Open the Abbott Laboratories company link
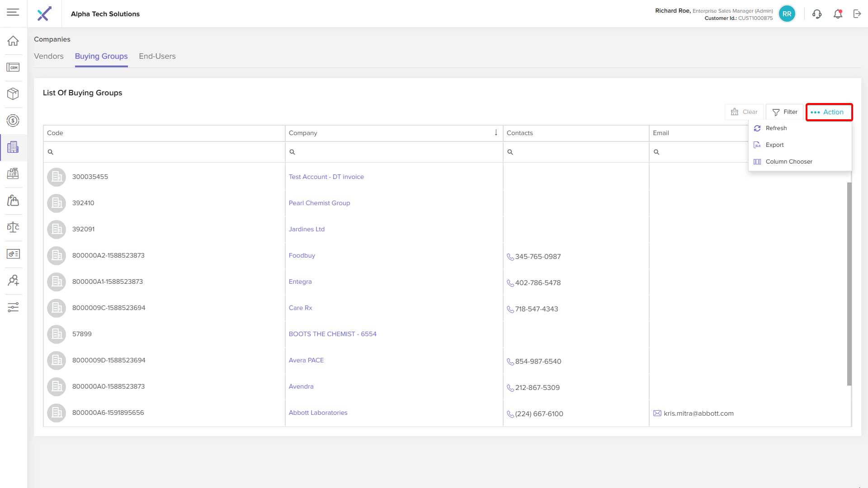The image size is (868, 488). coord(318,413)
